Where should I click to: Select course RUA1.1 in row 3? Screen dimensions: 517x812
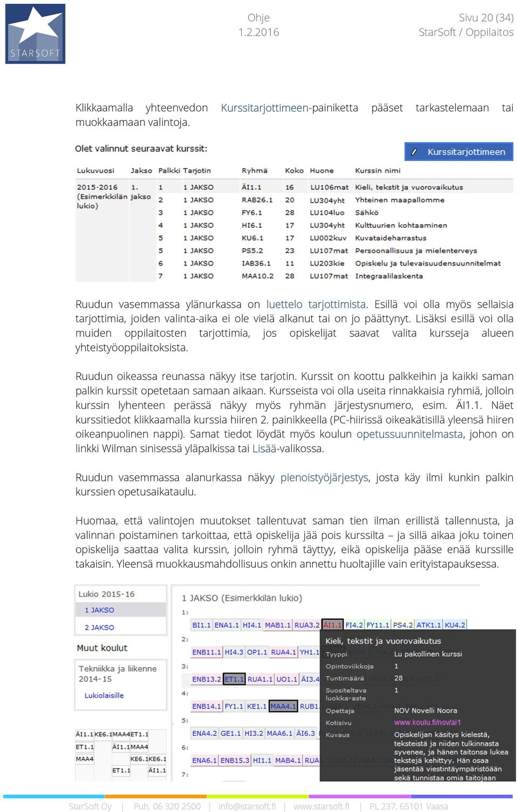(260, 679)
